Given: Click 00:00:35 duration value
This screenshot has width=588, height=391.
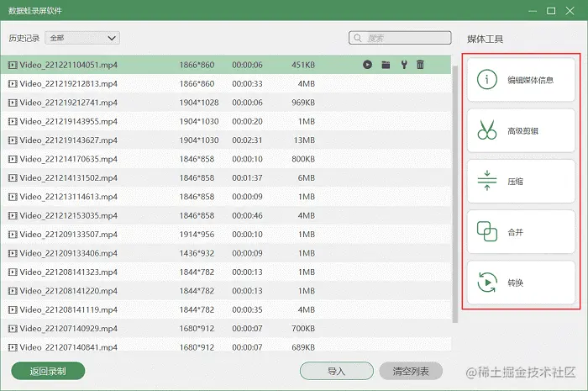Looking at the screenshot, I should [247, 309].
